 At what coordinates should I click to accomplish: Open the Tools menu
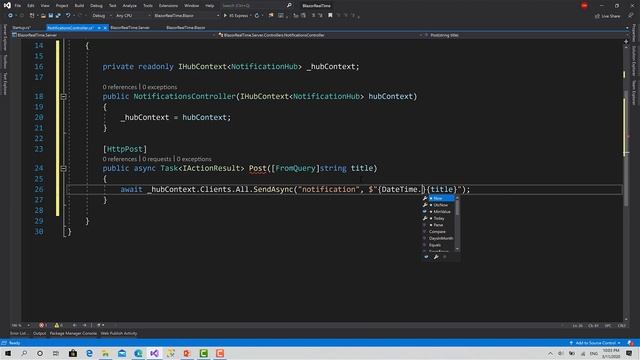click(x=148, y=6)
